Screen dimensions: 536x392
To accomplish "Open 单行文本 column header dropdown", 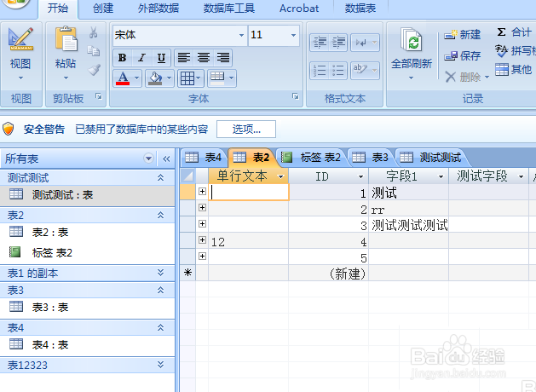I will [281, 176].
